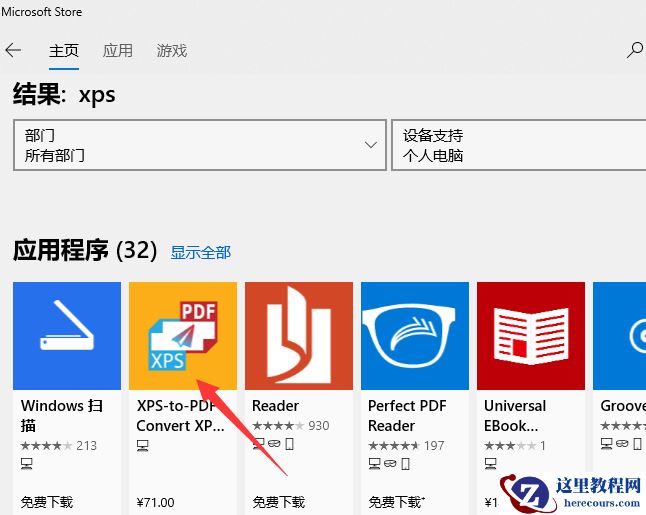The width and height of the screenshot is (646, 515).
Task: Click the 应用程序 (32) heading
Action: coord(85,250)
